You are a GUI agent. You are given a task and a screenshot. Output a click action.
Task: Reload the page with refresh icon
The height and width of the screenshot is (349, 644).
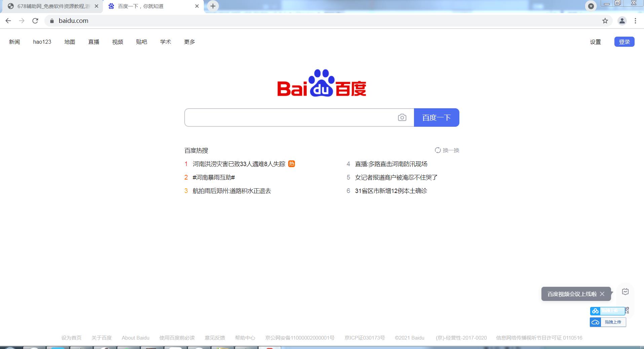coord(35,21)
